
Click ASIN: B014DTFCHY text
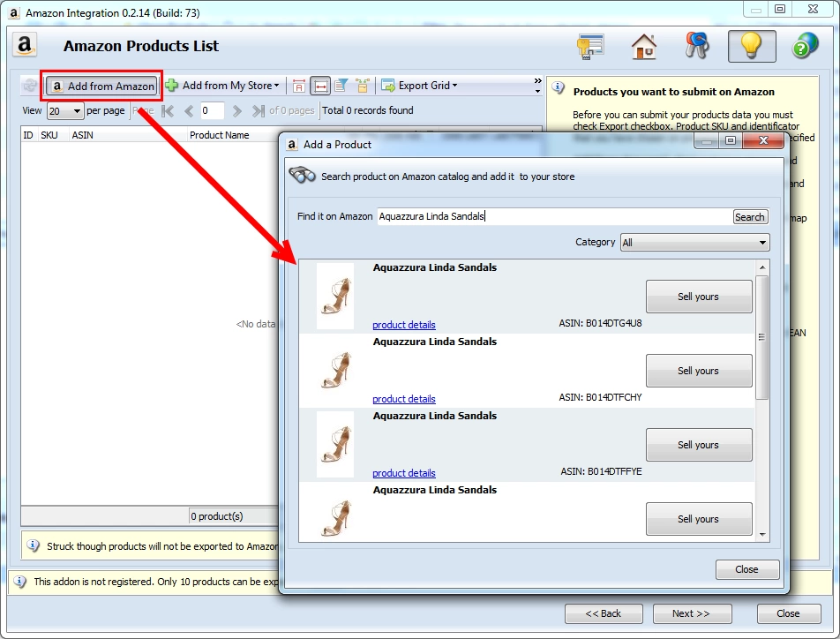click(x=601, y=397)
